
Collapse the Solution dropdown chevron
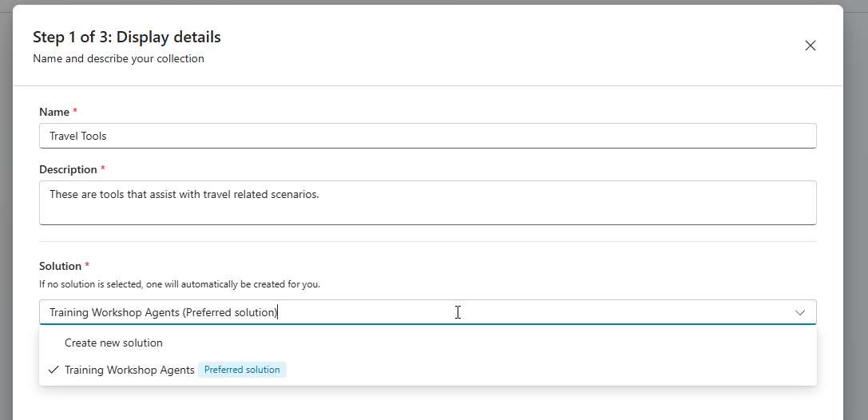[x=799, y=313]
